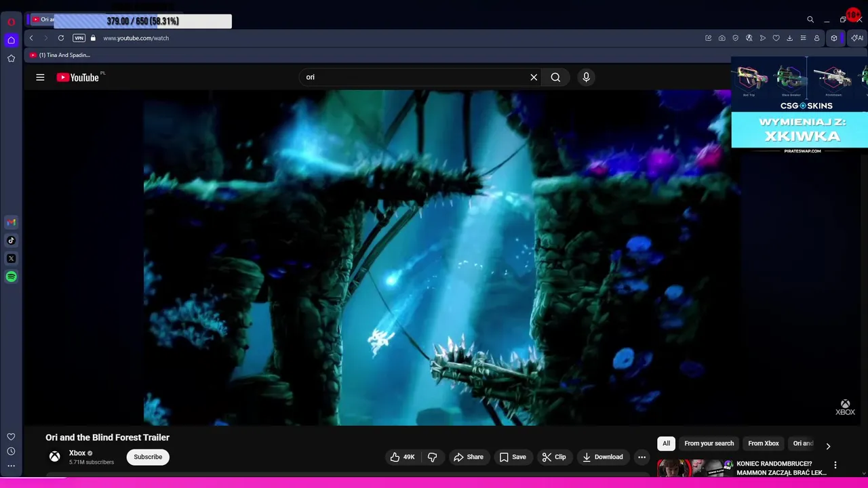The height and width of the screenshot is (488, 868).
Task: Open the 'KONIEC RANDOMBRUCE!?' video title
Action: tap(781, 468)
